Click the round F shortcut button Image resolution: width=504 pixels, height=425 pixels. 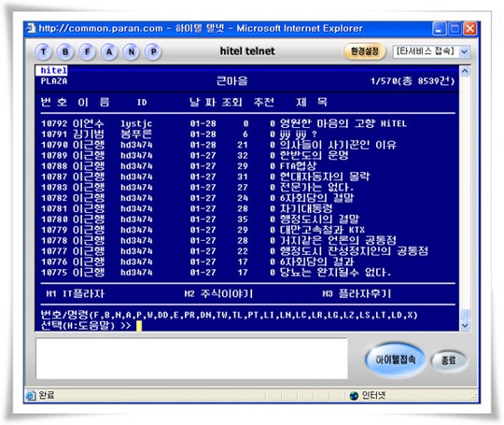87,51
